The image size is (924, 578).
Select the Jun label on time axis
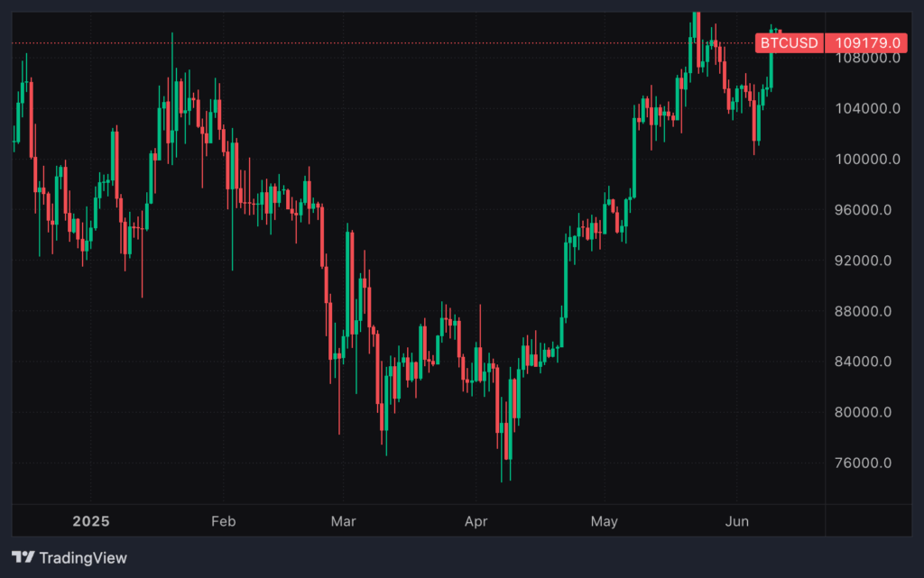pyautogui.click(x=737, y=521)
